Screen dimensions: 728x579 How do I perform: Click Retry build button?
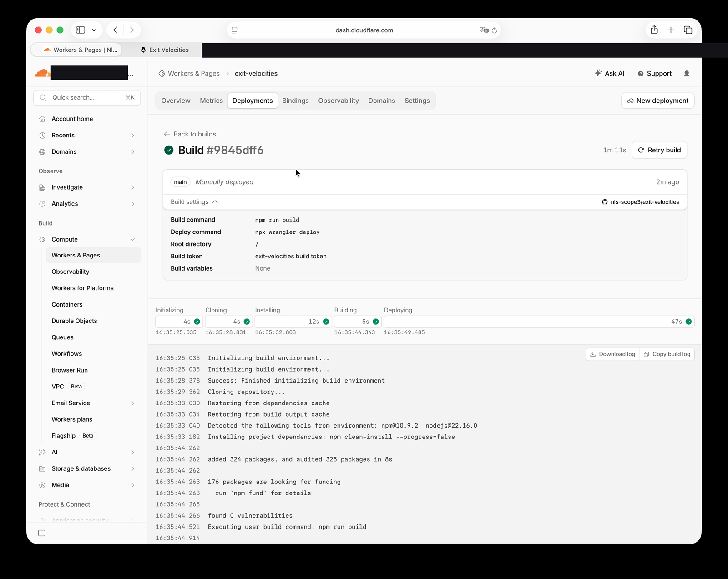(x=659, y=150)
